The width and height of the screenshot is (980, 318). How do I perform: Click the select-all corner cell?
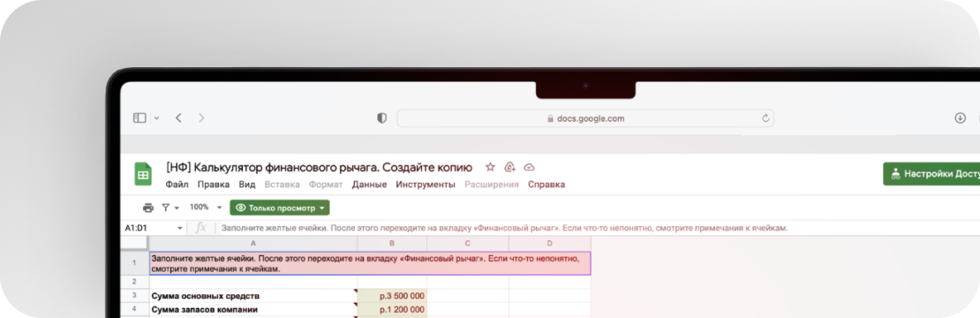tap(134, 243)
